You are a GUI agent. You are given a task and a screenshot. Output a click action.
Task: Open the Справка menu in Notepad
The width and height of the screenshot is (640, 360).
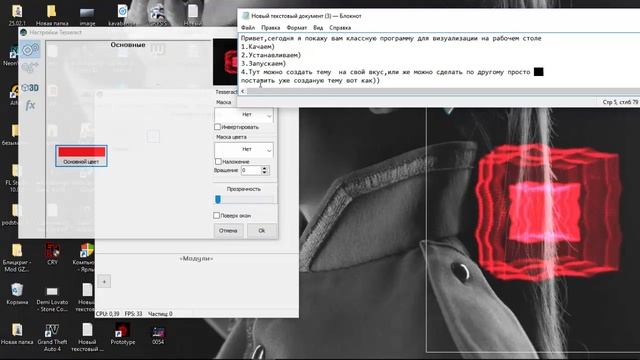point(340,28)
